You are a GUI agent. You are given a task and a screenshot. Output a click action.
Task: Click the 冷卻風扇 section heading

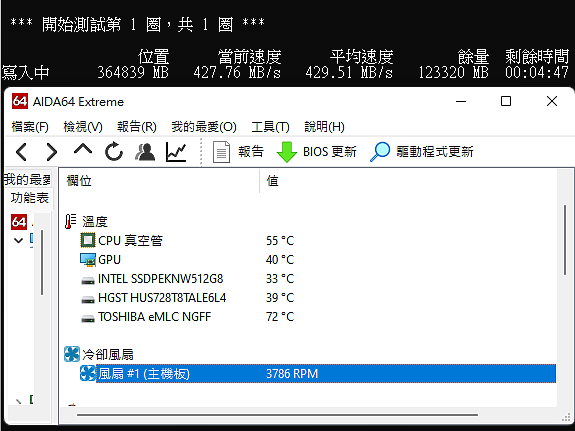click(x=108, y=354)
